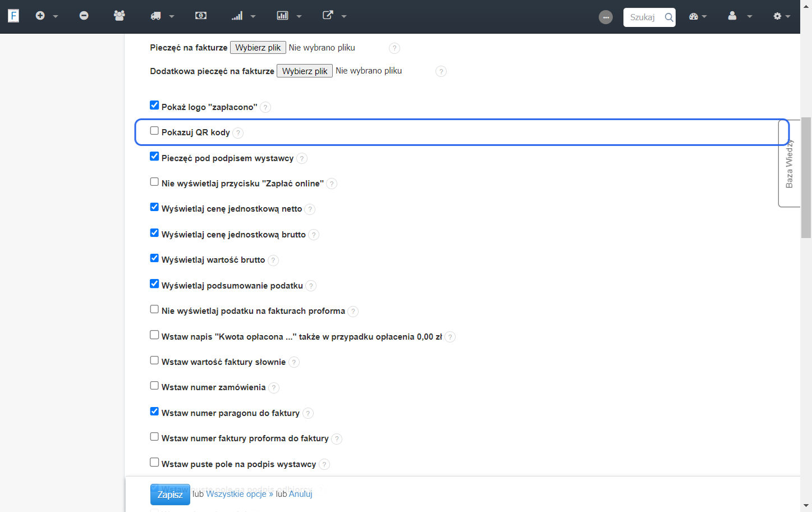Viewport: 812px width, 512px height.
Task: Enable Wstaw puste pole na podpis wystawcy
Action: [154, 463]
